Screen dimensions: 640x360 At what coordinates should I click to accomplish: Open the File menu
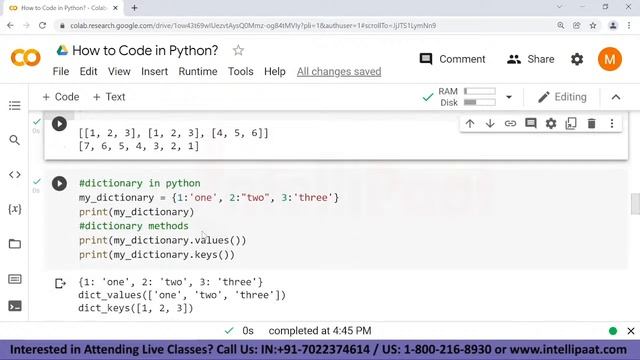(x=61, y=71)
